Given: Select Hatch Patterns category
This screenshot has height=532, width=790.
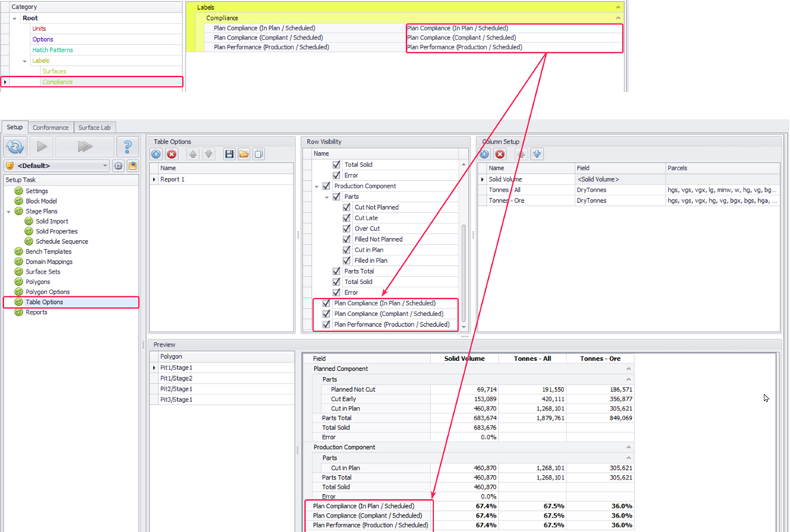Looking at the screenshot, I should (52, 50).
